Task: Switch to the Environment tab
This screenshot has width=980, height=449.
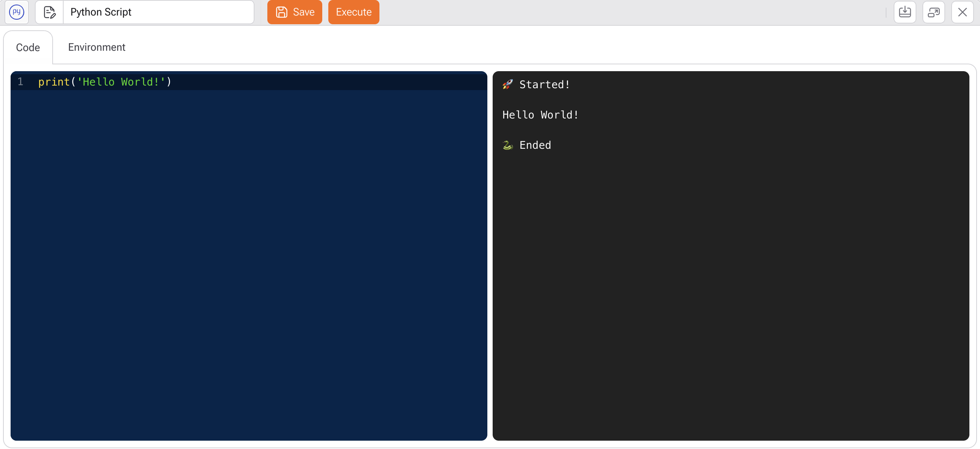Action: point(97,47)
